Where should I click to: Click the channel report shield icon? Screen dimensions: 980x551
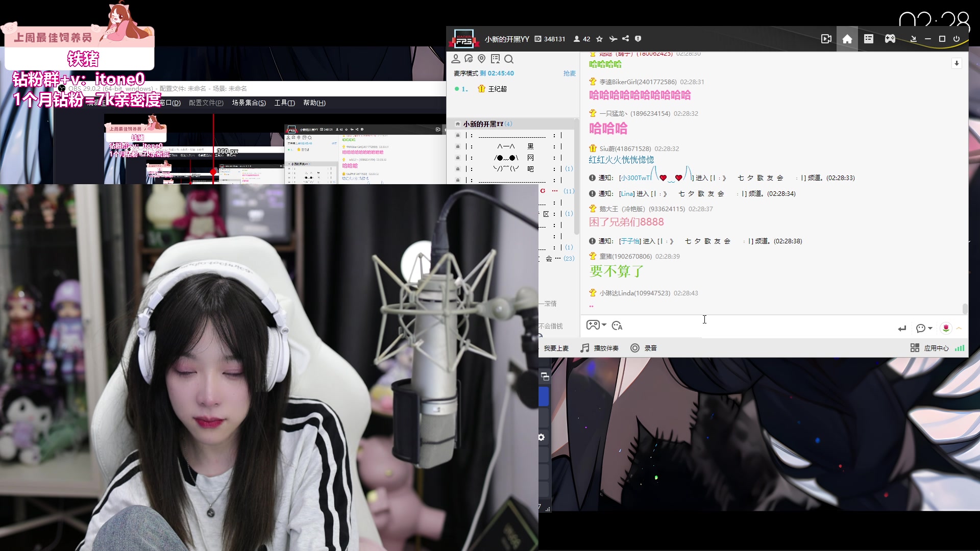point(638,39)
